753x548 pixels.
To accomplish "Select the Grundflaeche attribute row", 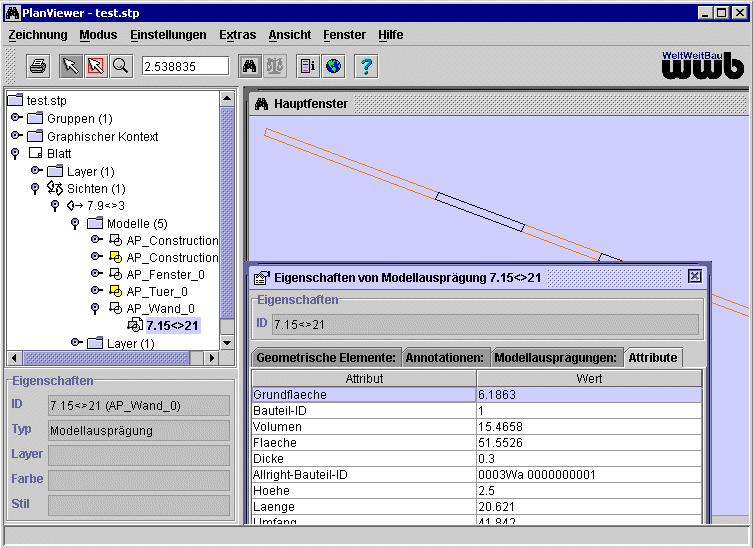I will pyautogui.click(x=476, y=395).
